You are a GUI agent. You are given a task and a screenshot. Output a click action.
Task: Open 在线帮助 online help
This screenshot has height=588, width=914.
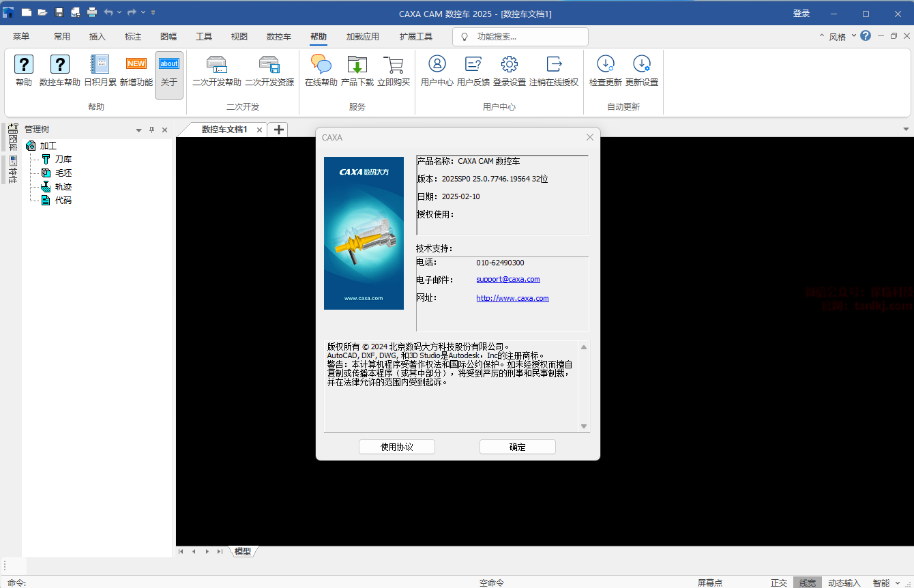321,65
